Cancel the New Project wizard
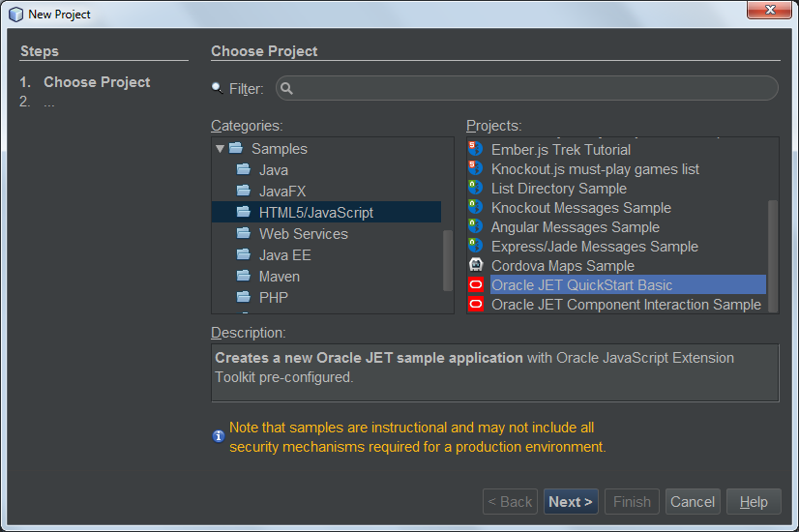This screenshot has width=799, height=532. point(693,502)
